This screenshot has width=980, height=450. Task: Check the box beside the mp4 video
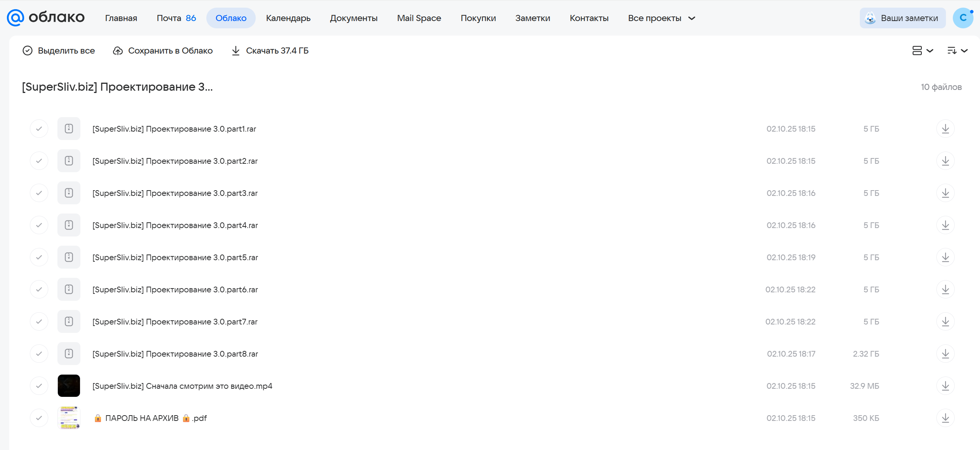[x=39, y=386]
